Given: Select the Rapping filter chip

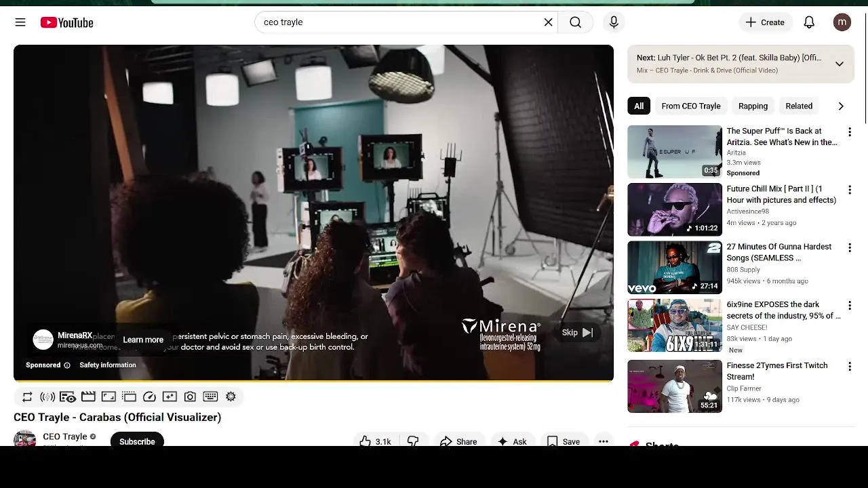Looking at the screenshot, I should click(753, 106).
